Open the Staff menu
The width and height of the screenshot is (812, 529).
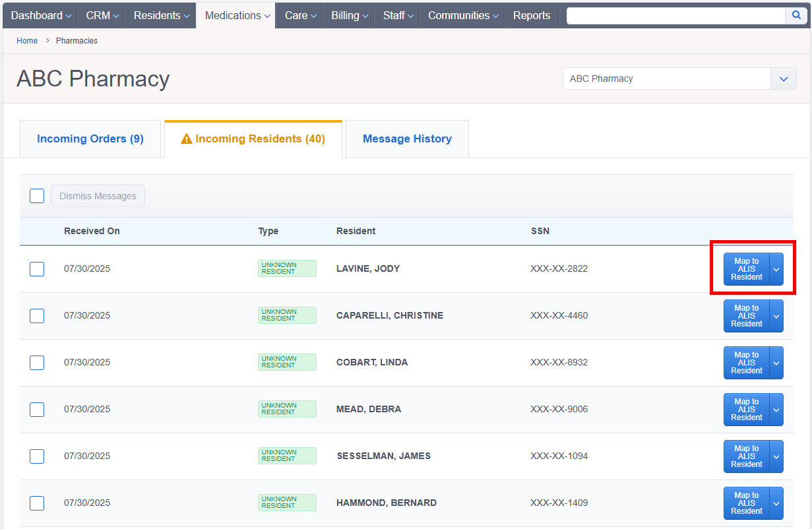[398, 15]
